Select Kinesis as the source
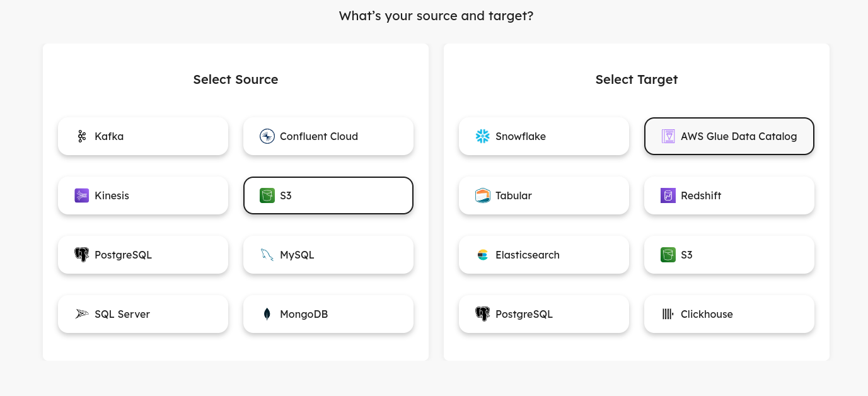Screen dimensions: 868x396 point(143,195)
